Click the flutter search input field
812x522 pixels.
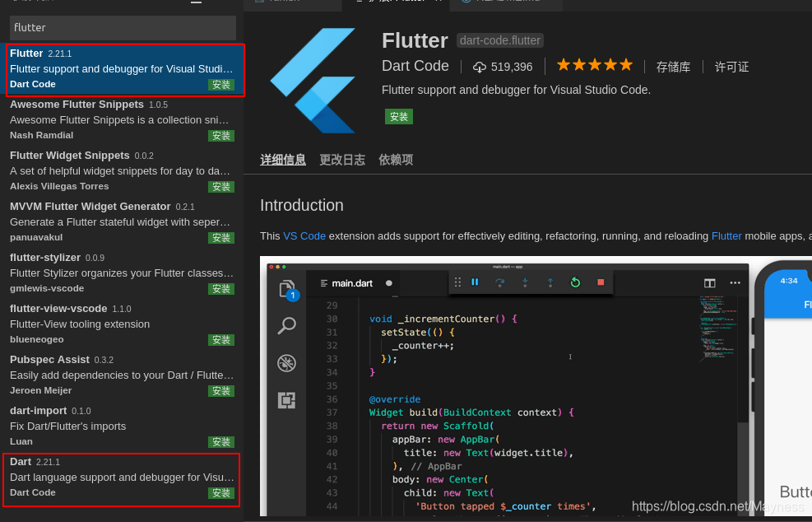[123, 27]
